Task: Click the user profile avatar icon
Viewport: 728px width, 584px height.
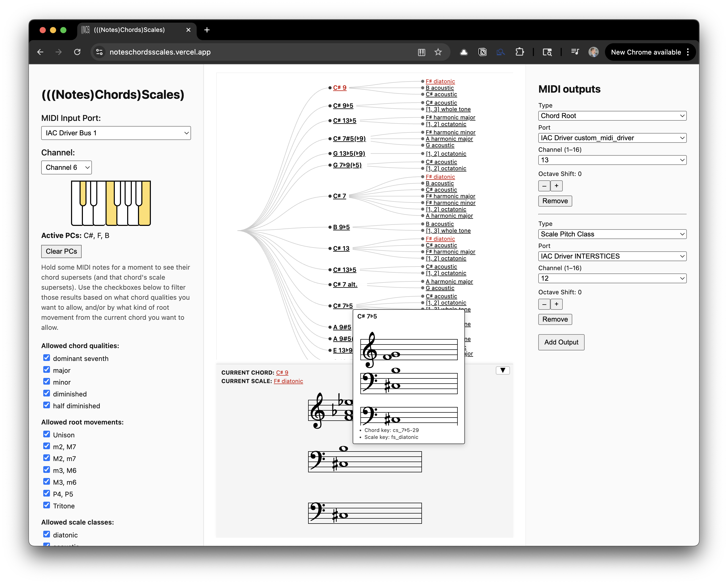Action: [x=593, y=52]
